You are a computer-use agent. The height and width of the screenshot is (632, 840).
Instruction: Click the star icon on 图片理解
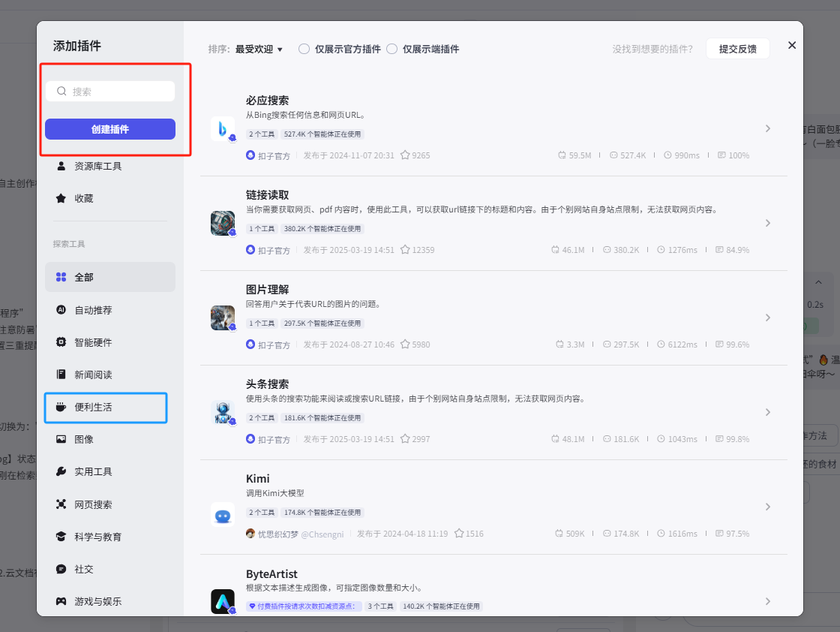coord(405,345)
